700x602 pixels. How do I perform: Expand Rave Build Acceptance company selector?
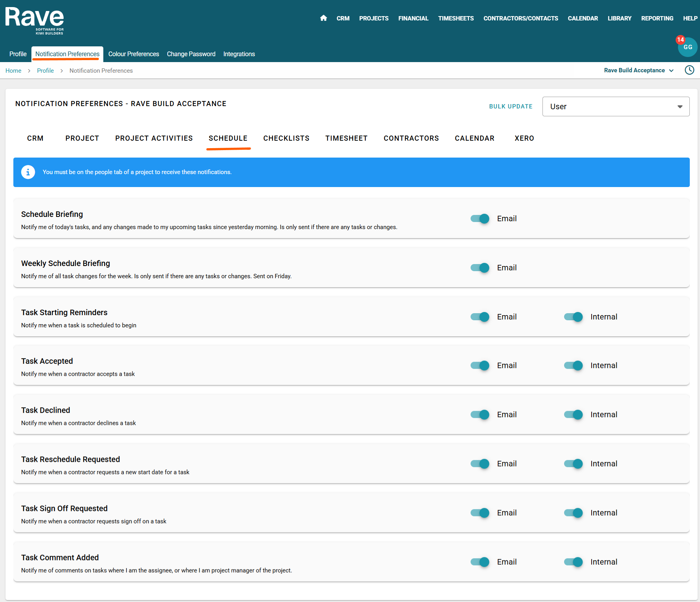638,70
